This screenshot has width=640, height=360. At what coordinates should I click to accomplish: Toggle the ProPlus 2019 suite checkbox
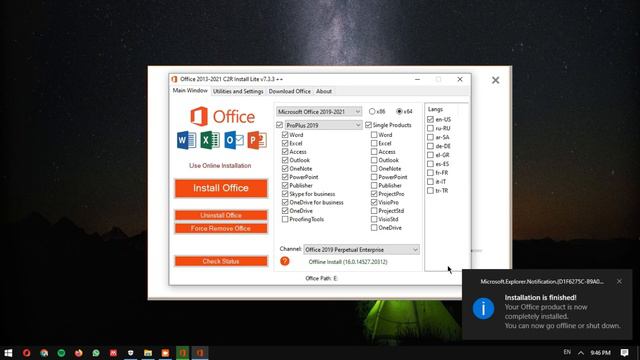click(280, 125)
